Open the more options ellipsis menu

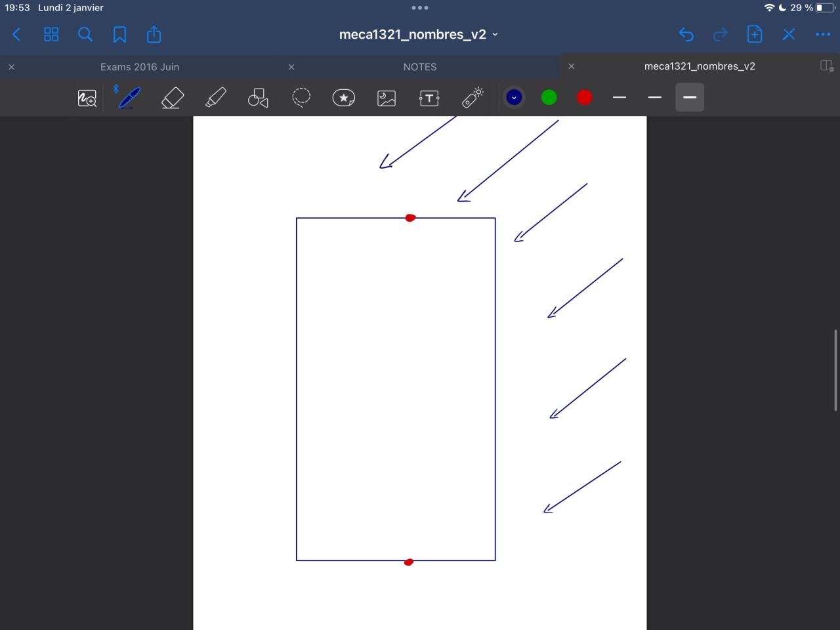(x=823, y=35)
